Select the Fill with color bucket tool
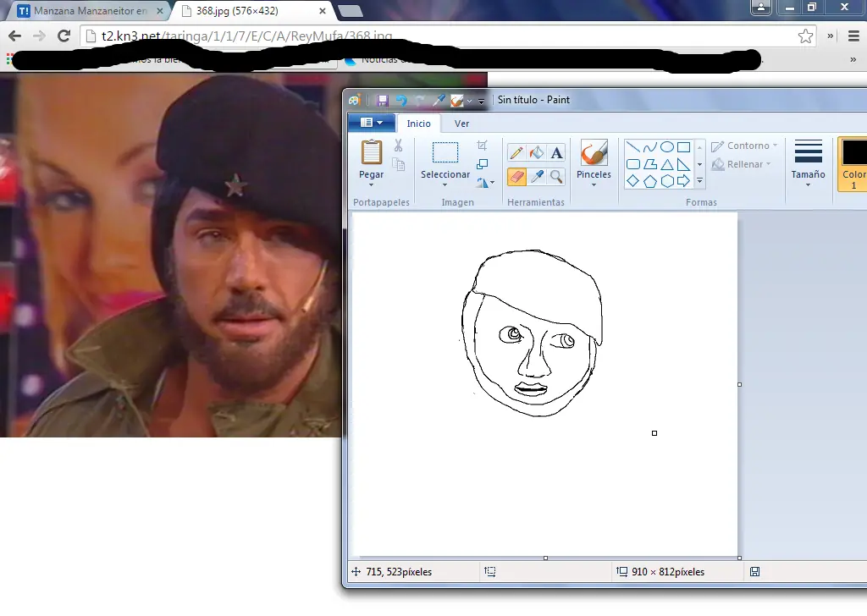867x616 pixels. tap(536, 152)
